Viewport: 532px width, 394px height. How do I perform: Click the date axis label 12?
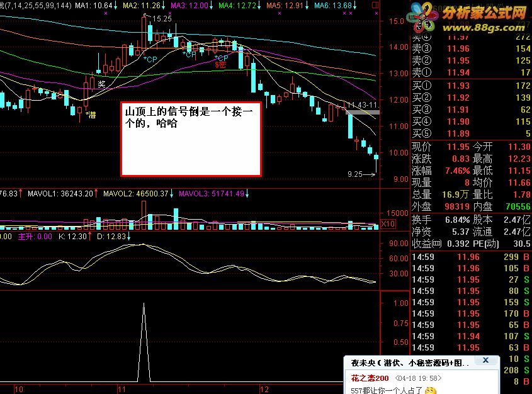[264, 389]
